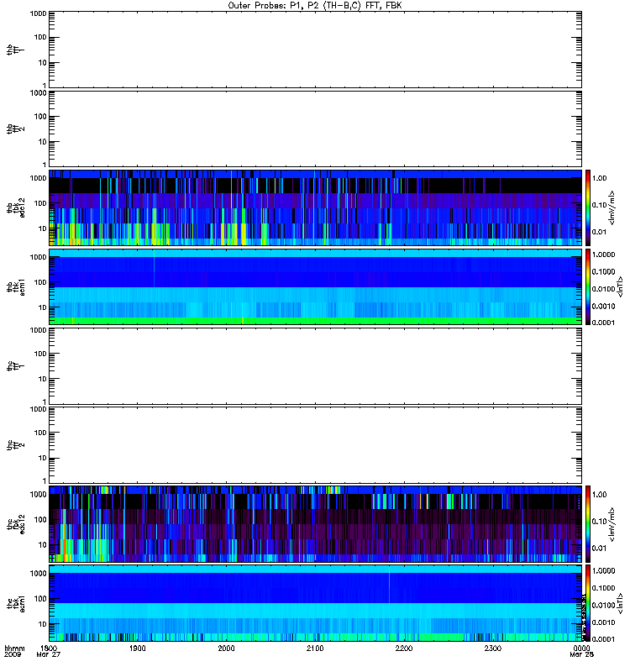Click the <|nT|> unit label beside thb scm1
Viewport: 630px width, 672px height.
(x=620, y=286)
